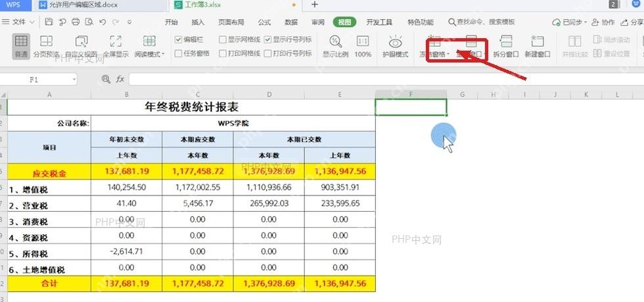Open the 页面布局 Page Layout tab
Screen dimensions: 644x302
[231, 22]
